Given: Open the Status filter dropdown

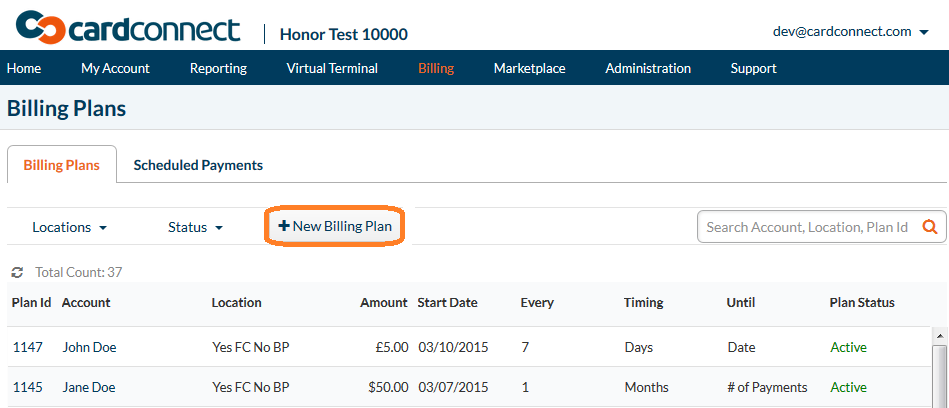Looking at the screenshot, I should (195, 228).
